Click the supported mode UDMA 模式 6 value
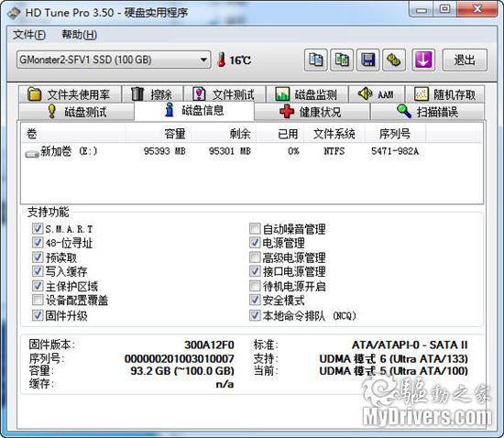Image resolution: width=504 pixels, height=438 pixels. [393, 358]
